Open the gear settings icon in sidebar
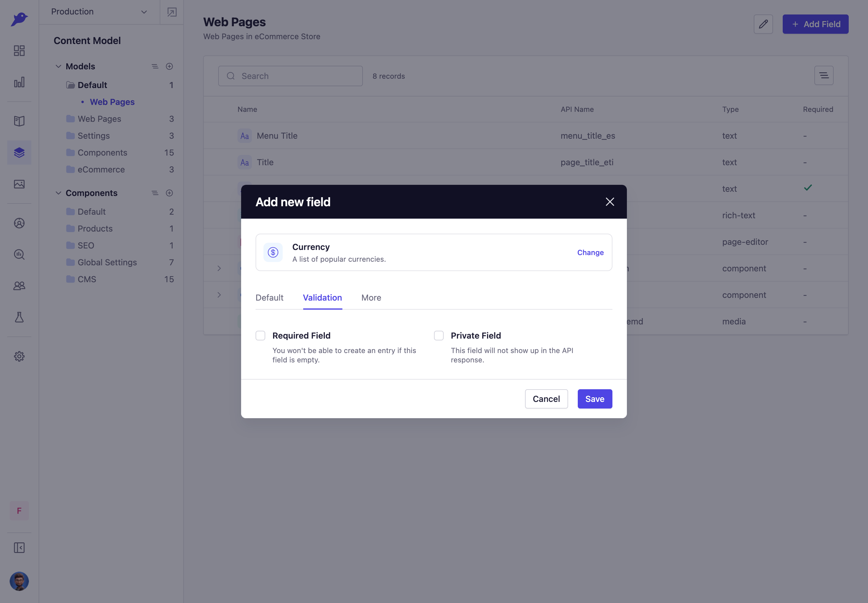 tap(19, 356)
